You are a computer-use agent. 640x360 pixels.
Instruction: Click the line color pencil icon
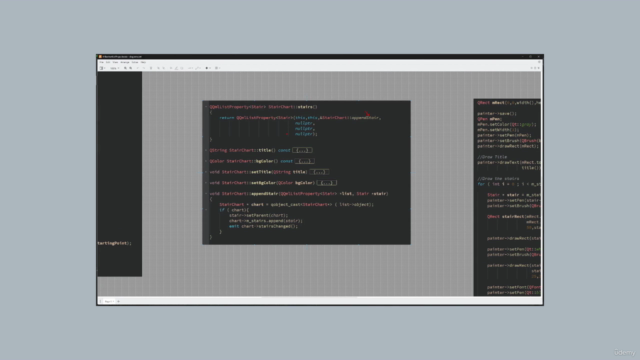(176, 68)
